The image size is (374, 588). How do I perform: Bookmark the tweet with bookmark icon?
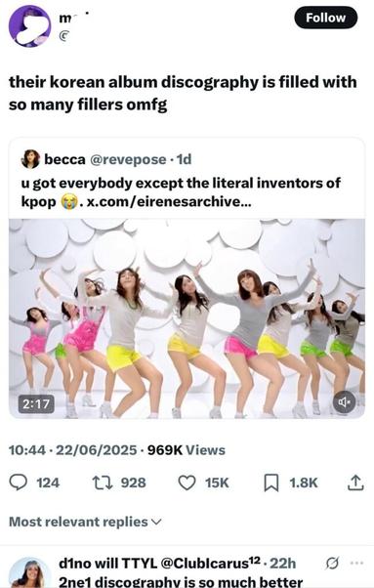pos(270,483)
